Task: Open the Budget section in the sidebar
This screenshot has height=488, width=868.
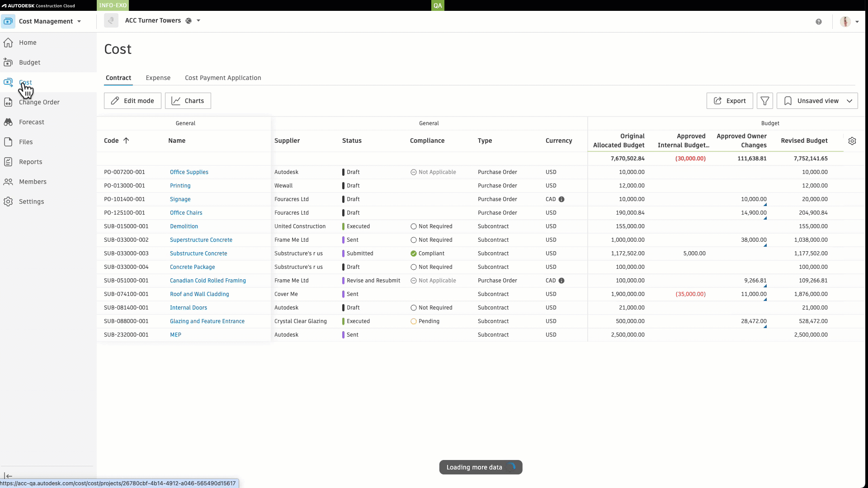Action: pos(29,62)
